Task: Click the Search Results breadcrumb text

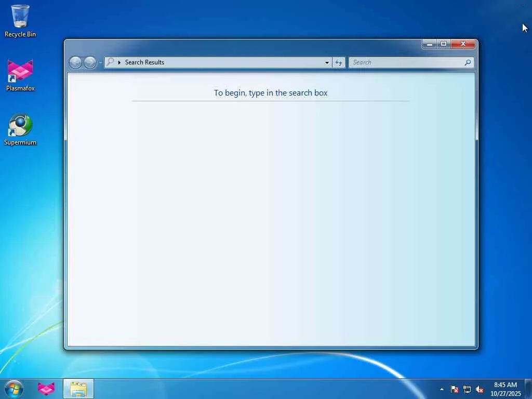Action: 144,62
